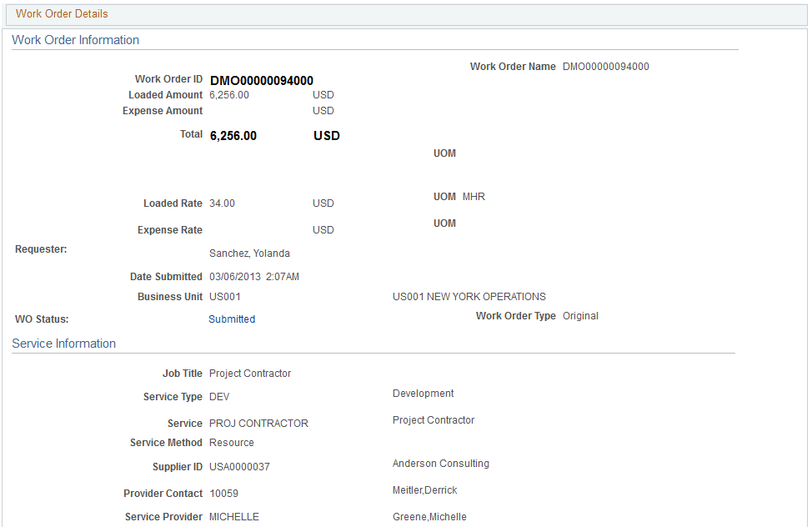Open the Submitted status link

pyautogui.click(x=232, y=319)
